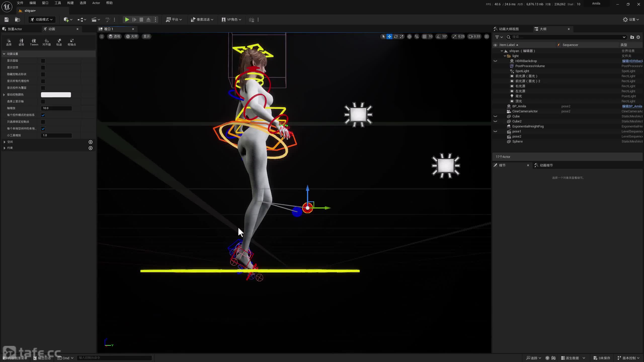
Task: Open the viewport hamburger options menu
Action: 102,36
